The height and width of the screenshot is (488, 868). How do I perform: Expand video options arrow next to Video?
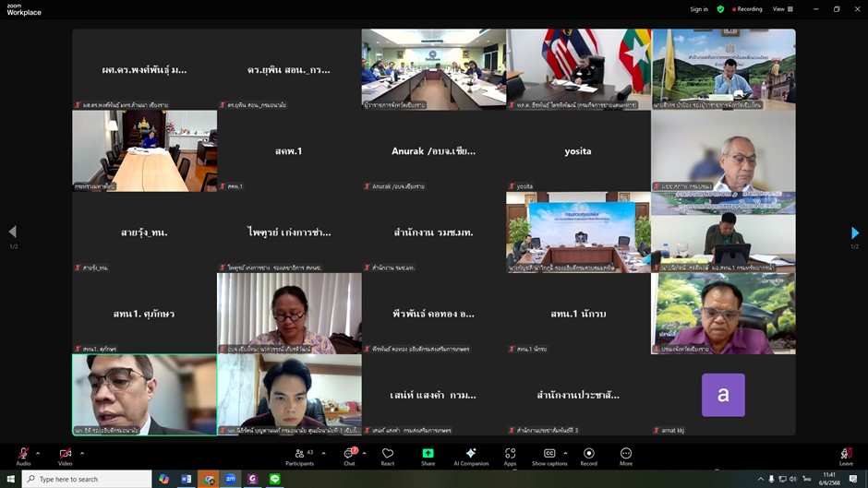[x=82, y=453]
